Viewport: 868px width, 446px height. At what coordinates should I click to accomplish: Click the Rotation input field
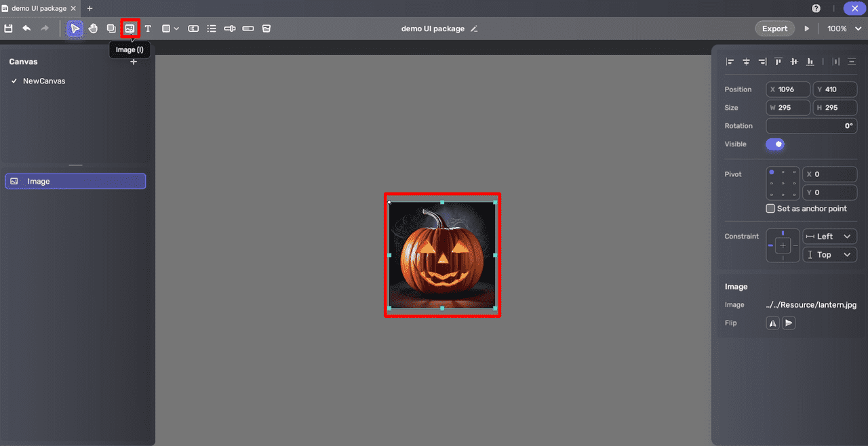point(811,126)
